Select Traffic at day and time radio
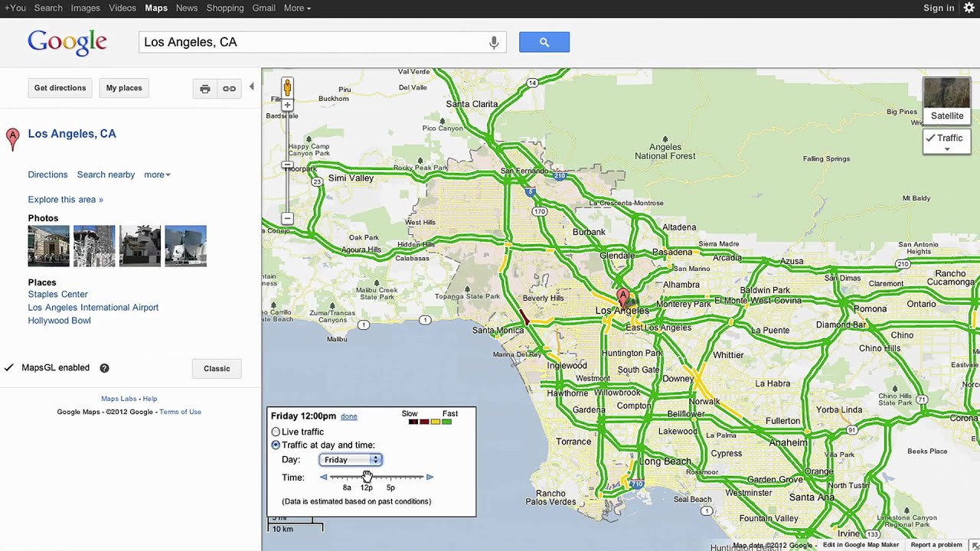This screenshot has width=980, height=551. (x=276, y=445)
